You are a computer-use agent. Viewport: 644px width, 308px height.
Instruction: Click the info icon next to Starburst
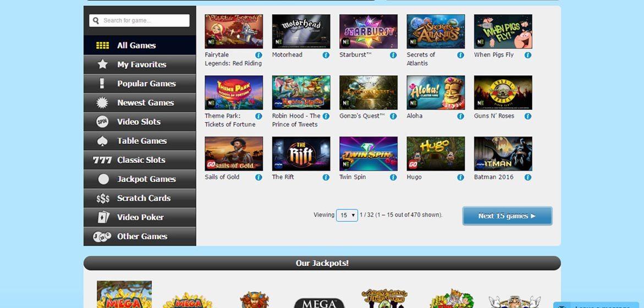point(393,55)
